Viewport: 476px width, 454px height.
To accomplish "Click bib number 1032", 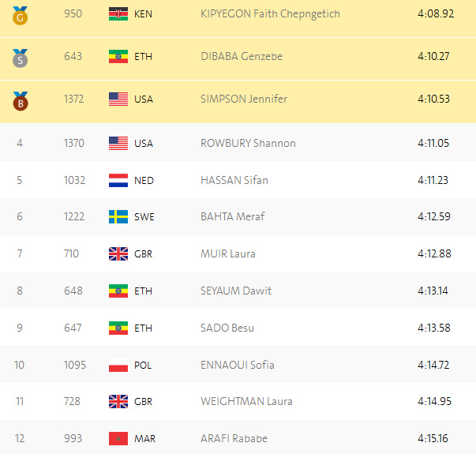I will point(74,180).
